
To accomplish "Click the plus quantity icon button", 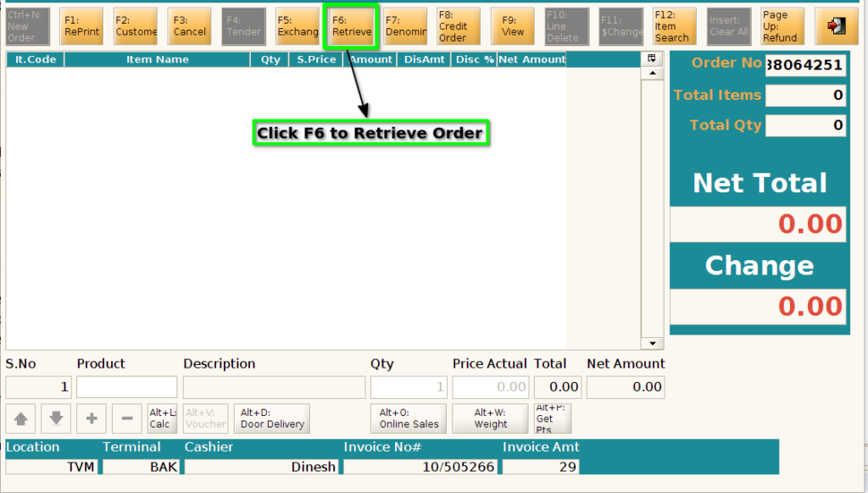I will pyautogui.click(x=92, y=418).
